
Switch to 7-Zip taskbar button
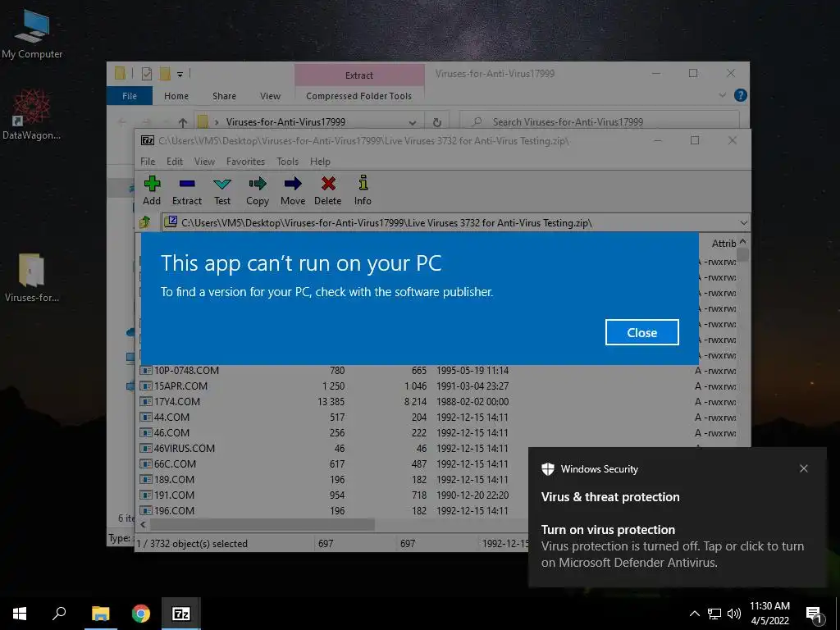click(x=181, y=614)
